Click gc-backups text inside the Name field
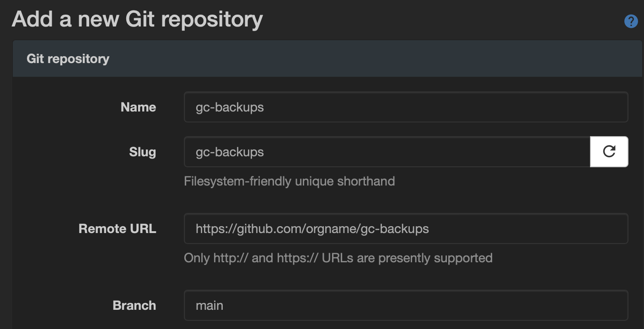This screenshot has width=644, height=329. point(230,107)
